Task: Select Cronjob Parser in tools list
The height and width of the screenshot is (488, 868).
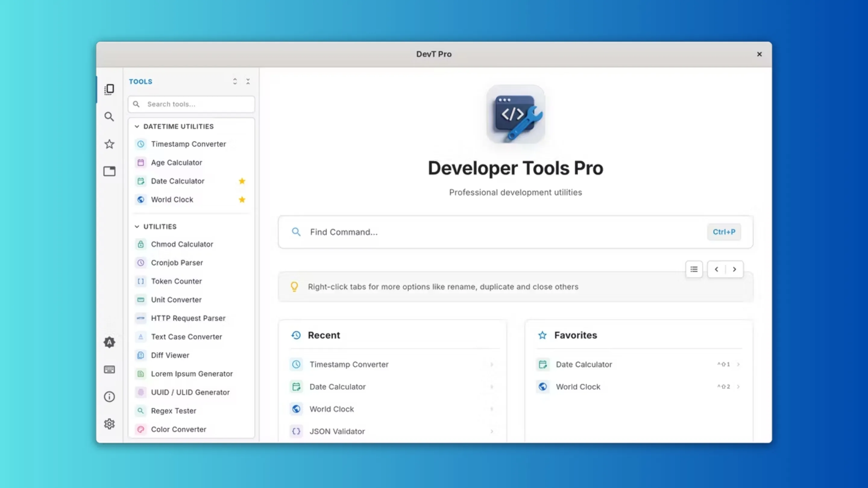Action: 191,263
